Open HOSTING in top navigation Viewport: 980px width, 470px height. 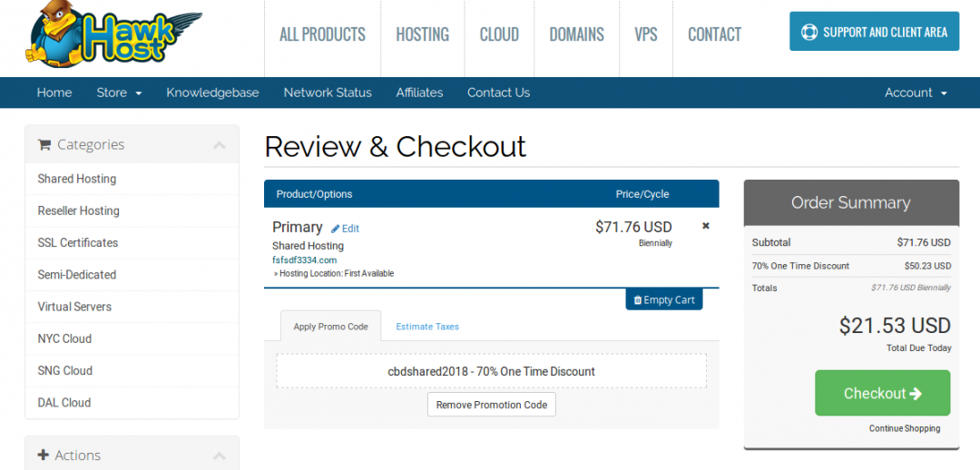pos(423,34)
